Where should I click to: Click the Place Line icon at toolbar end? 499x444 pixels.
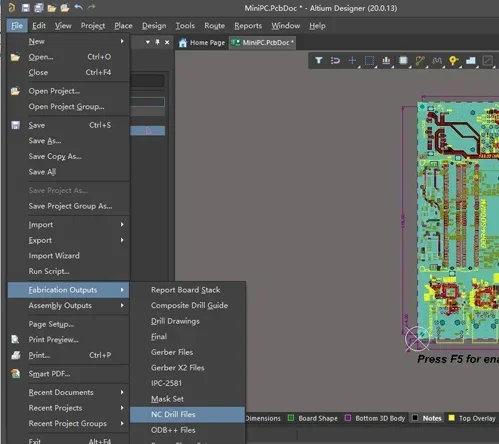[487, 60]
